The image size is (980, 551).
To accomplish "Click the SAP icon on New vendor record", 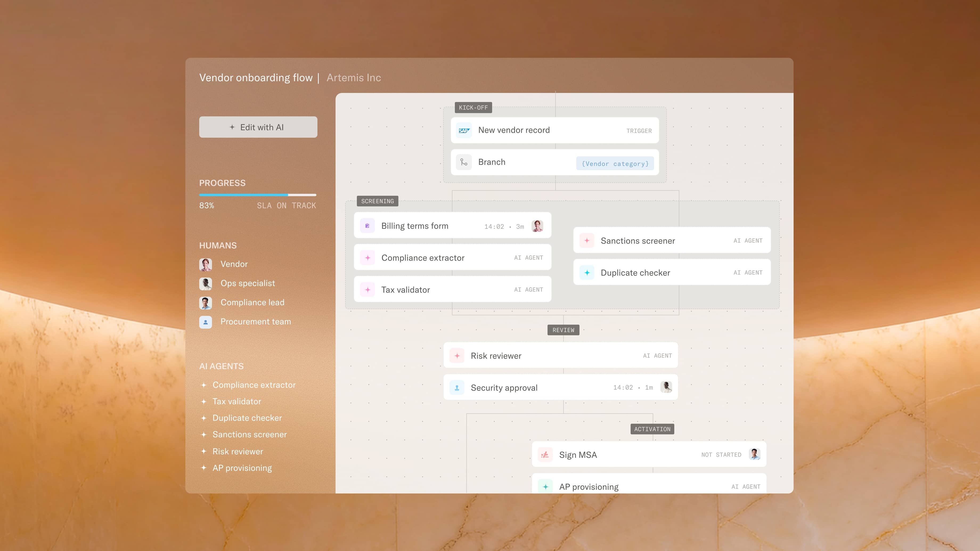I will pyautogui.click(x=464, y=130).
